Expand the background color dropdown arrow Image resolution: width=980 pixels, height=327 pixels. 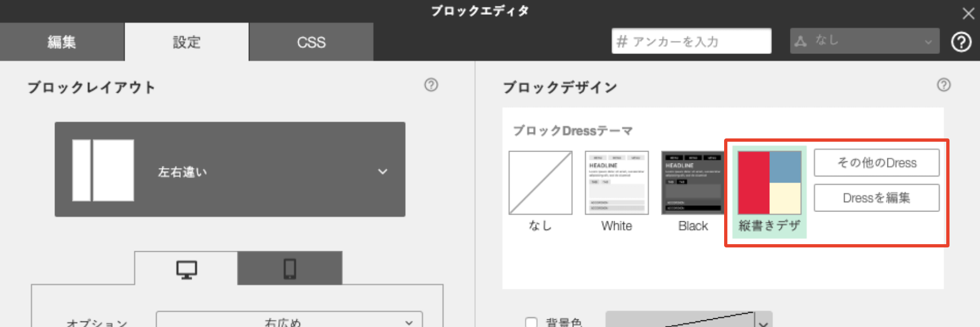tap(764, 320)
